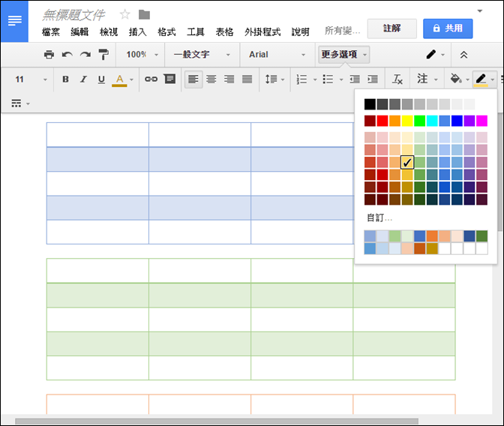Open the 說明 help menu
This screenshot has height=426, width=504.
tap(300, 31)
